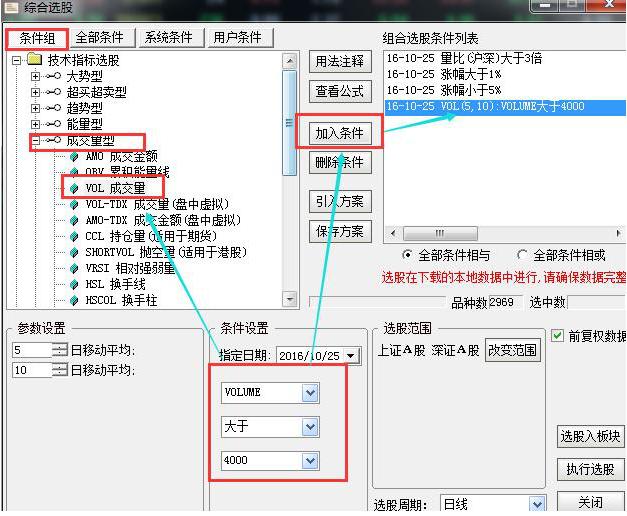Click the 能量型 category link icon
The height and width of the screenshot is (516, 627).
tap(53, 124)
